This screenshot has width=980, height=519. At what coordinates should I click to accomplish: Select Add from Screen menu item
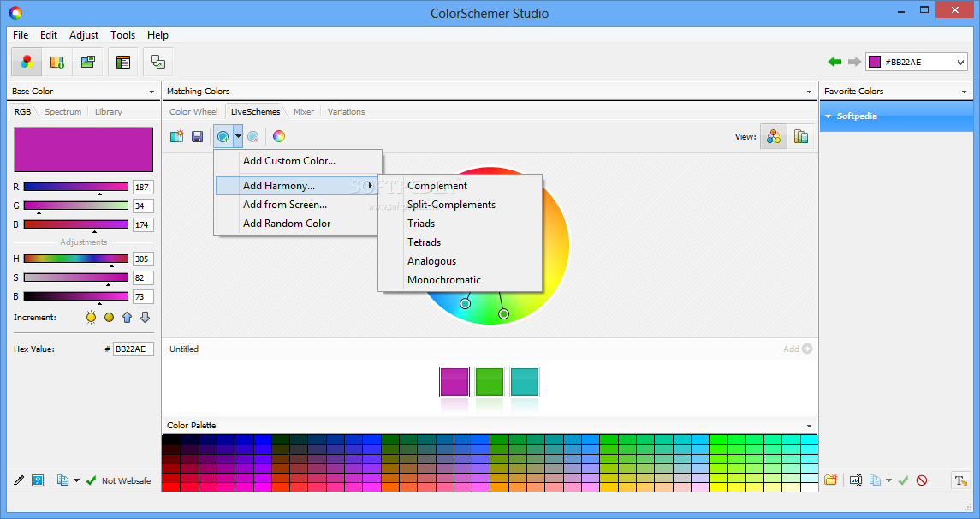click(x=298, y=205)
